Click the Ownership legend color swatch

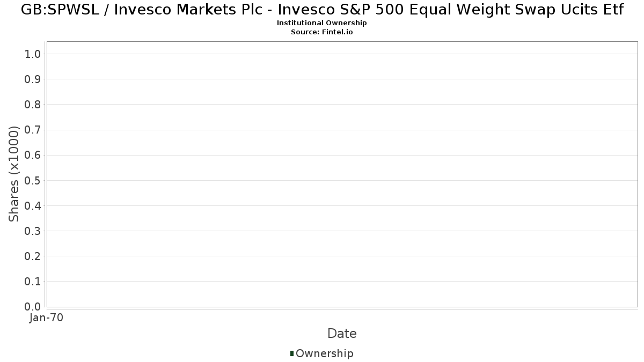pyautogui.click(x=292, y=353)
